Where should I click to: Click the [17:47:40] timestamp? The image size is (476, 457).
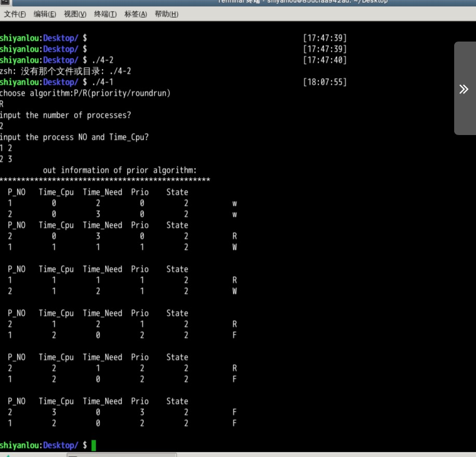324,60
